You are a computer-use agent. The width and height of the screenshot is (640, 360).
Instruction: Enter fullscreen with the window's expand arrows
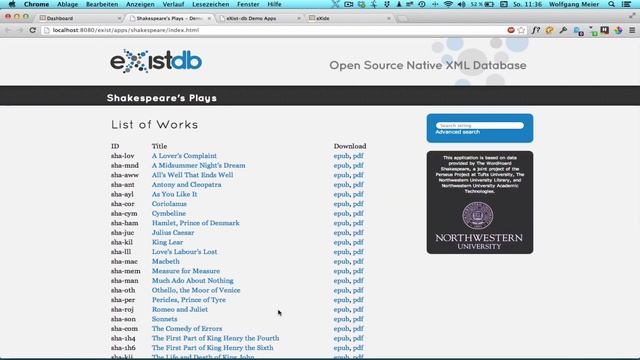click(632, 16)
